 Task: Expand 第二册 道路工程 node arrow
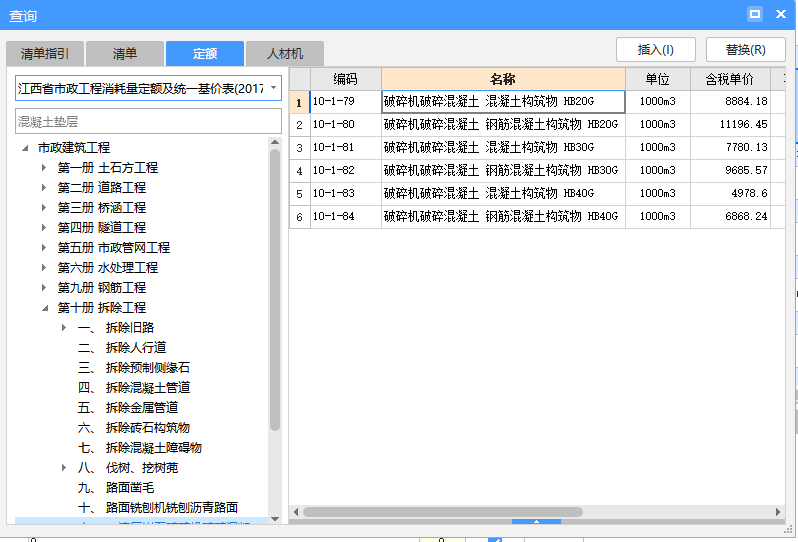pos(44,188)
